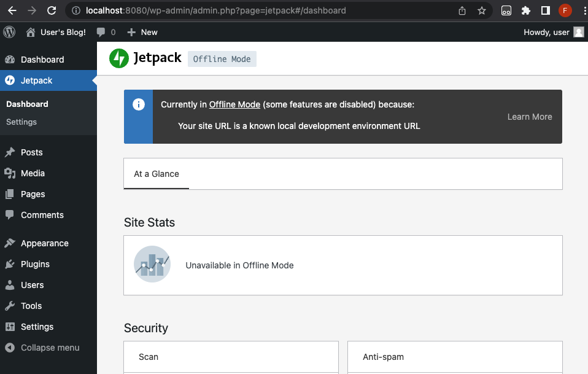
Task: Click the WordPress logo in admin bar
Action: pos(9,32)
